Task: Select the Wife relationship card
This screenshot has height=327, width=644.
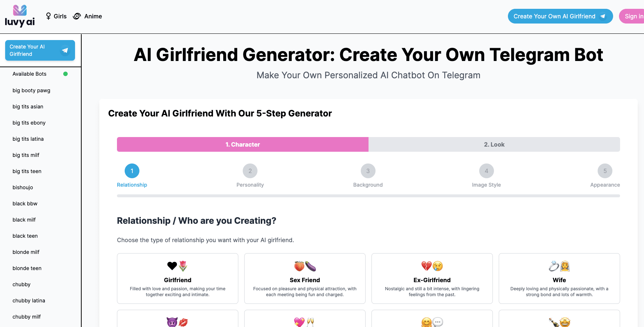Action: 559,279
